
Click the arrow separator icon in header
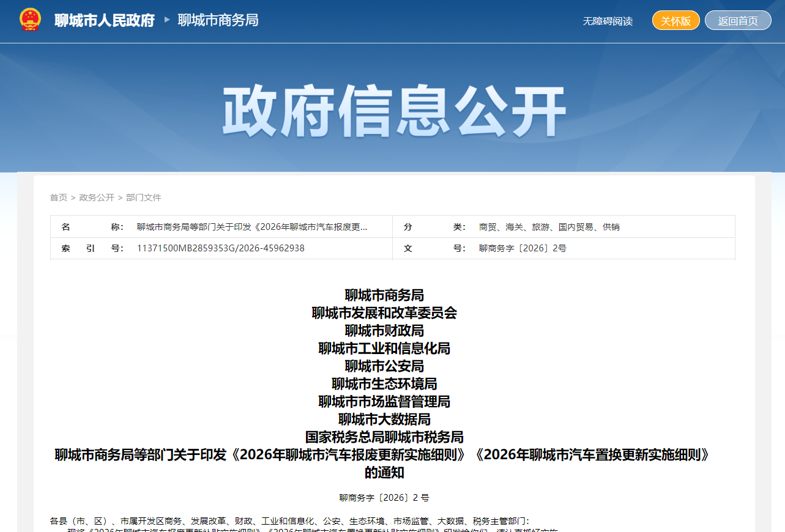167,20
